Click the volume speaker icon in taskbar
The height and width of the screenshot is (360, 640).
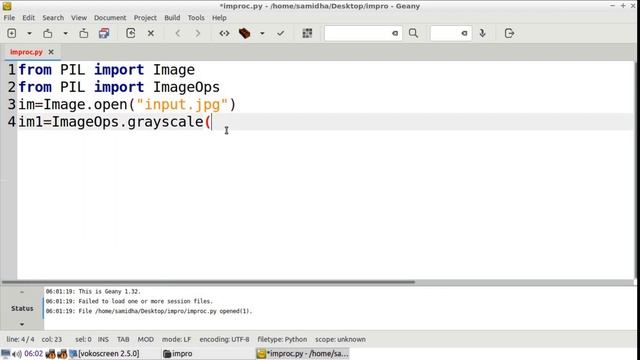point(17,354)
